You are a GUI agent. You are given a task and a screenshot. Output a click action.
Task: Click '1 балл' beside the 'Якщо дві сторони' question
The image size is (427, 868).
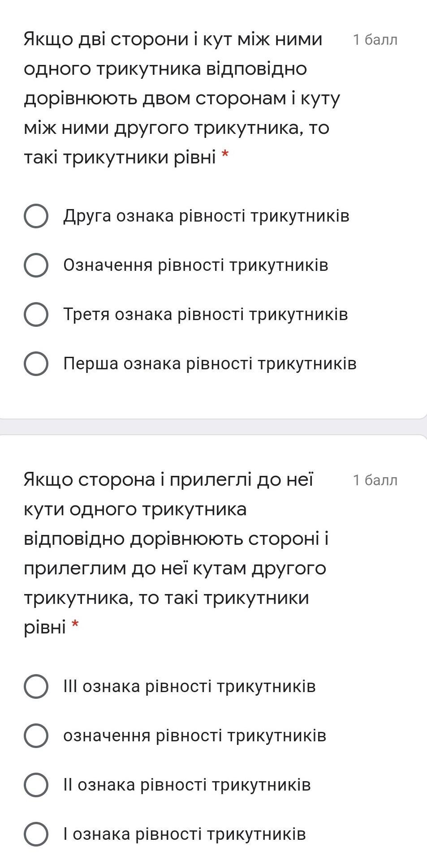(x=375, y=40)
